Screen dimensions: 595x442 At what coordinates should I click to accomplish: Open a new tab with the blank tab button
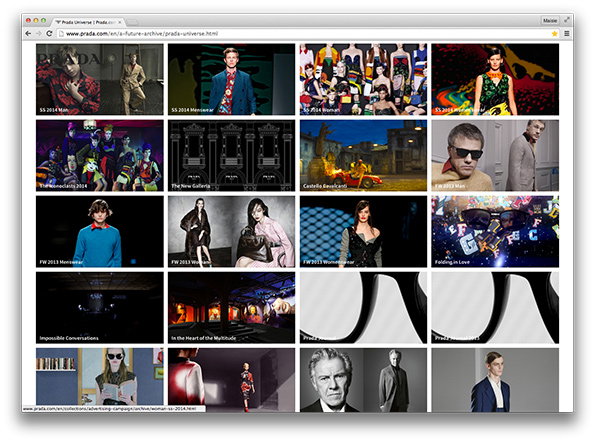[132, 22]
